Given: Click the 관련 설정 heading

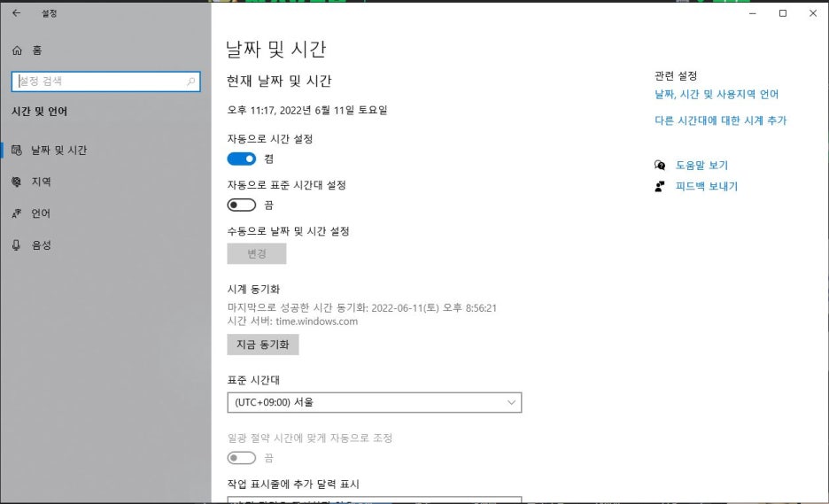Looking at the screenshot, I should coord(676,75).
